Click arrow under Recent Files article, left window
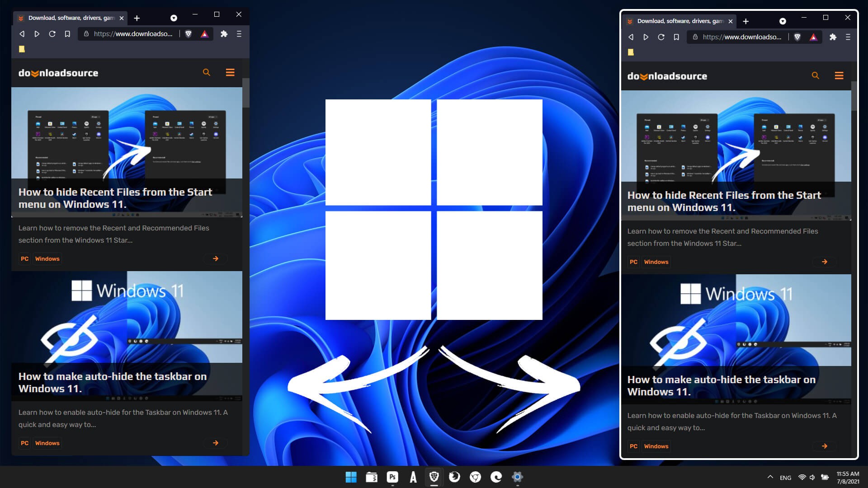This screenshot has width=868, height=488. point(216,258)
